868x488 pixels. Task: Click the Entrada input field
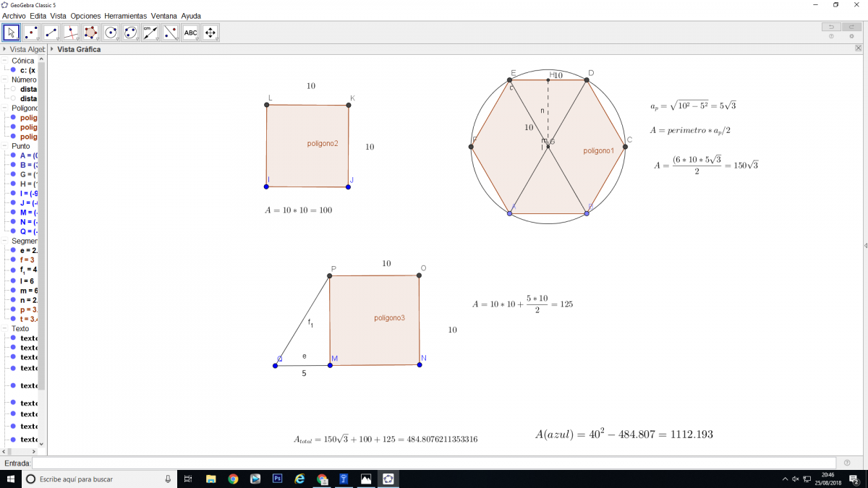point(434,463)
